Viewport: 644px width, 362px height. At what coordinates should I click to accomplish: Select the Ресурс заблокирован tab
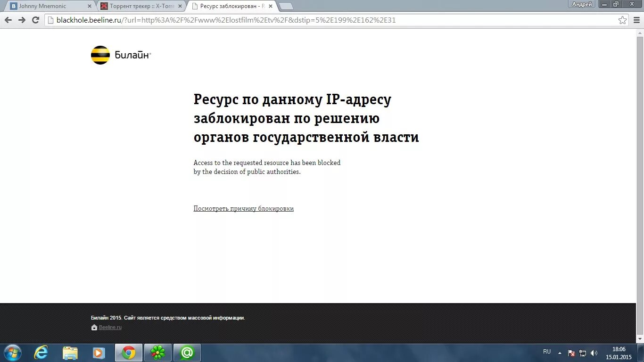[x=231, y=6]
